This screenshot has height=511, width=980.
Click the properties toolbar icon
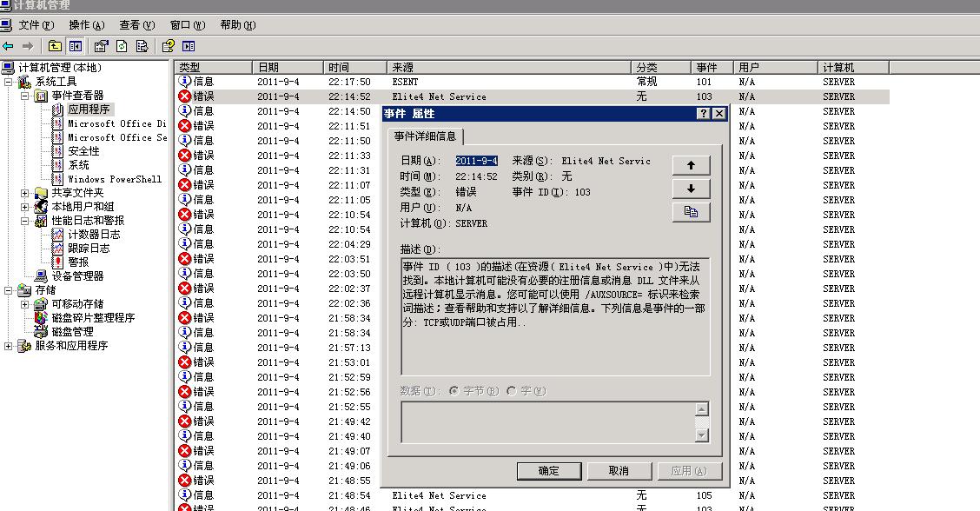101,46
